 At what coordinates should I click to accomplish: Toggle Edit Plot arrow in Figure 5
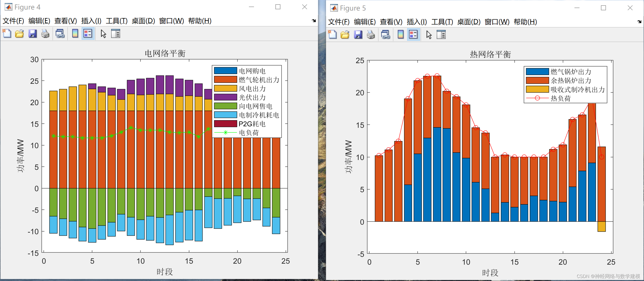tap(429, 34)
